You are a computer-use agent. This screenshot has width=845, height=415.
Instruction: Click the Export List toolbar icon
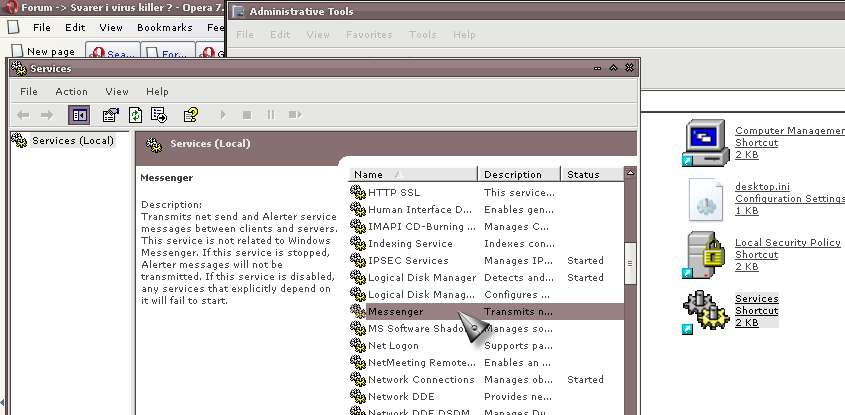(159, 115)
